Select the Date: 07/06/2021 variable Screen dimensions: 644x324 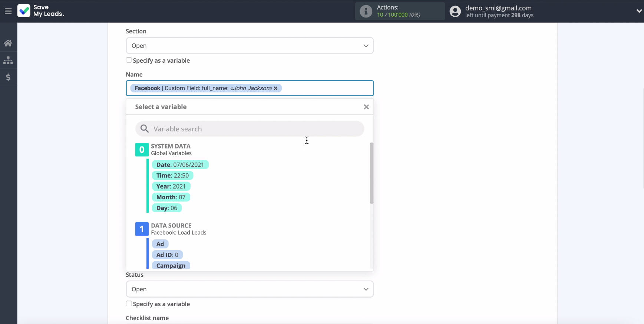180,165
